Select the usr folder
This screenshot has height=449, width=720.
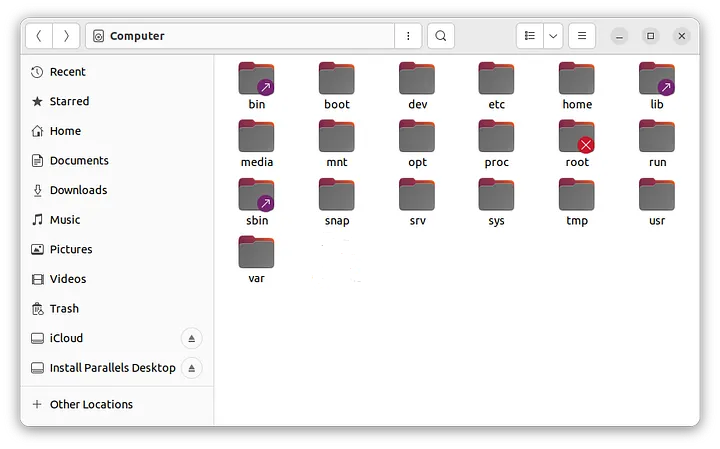[x=657, y=196]
